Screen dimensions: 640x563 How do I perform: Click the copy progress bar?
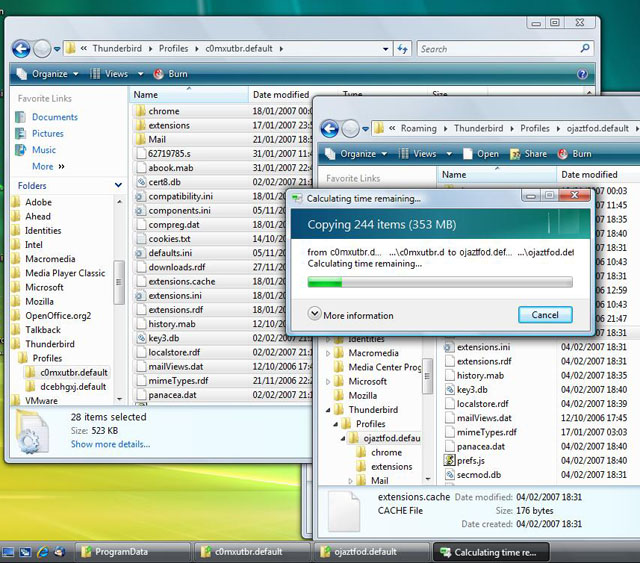click(x=440, y=282)
